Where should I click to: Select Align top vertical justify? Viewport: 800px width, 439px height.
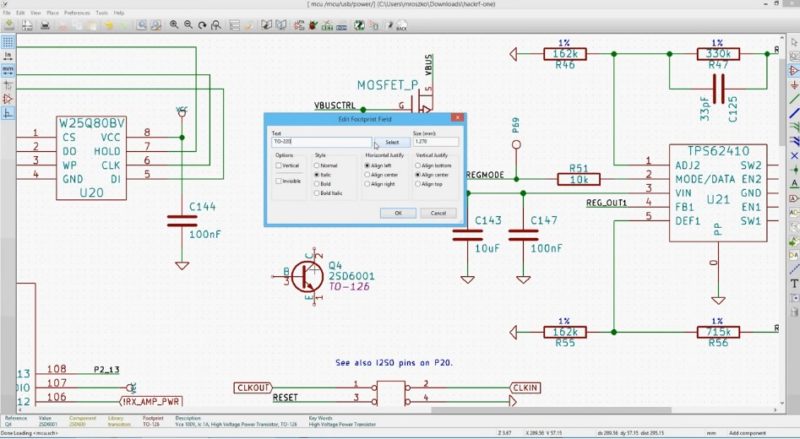418,184
